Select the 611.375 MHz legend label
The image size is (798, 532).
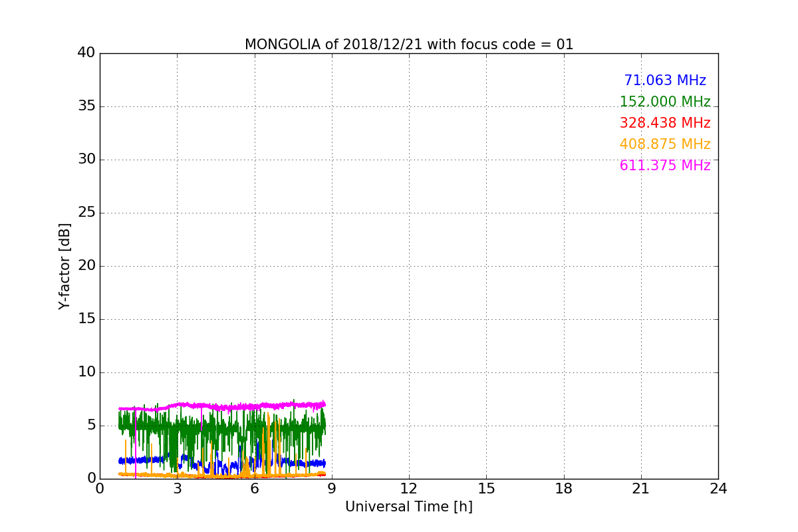pyautogui.click(x=665, y=166)
